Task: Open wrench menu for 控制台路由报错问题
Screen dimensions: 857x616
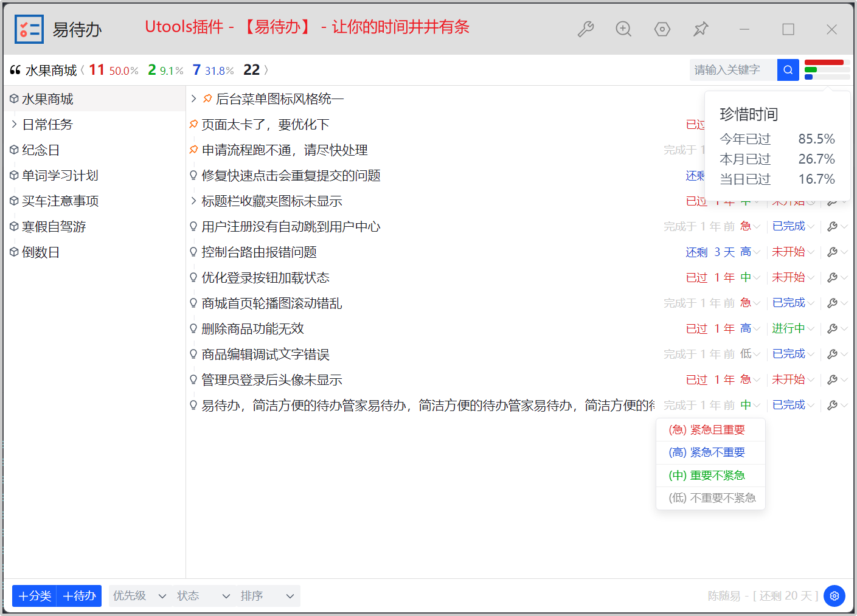Action: [x=838, y=252]
